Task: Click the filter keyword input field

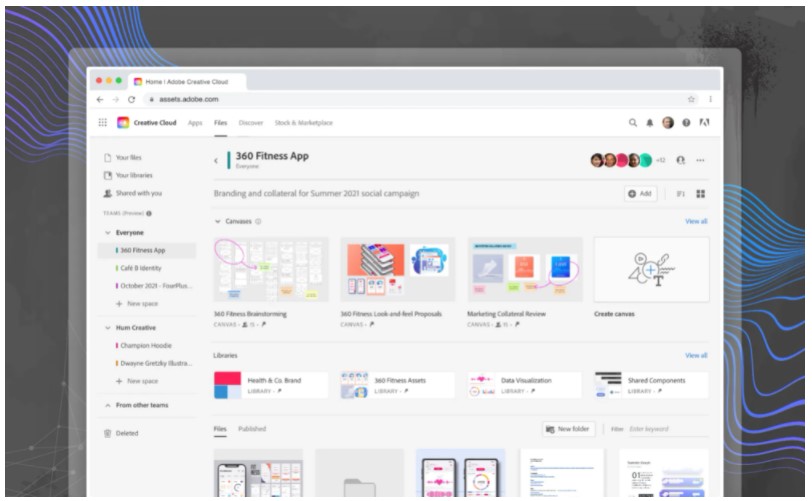Action: pos(669,429)
